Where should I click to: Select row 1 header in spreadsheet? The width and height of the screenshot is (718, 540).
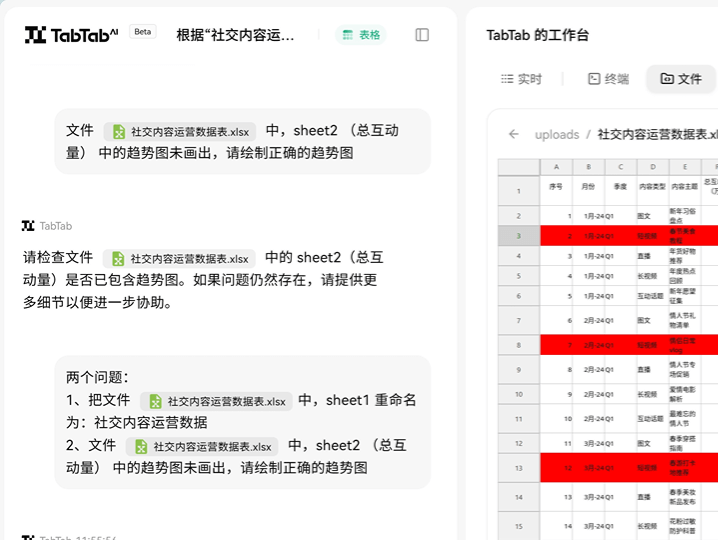pos(519,191)
